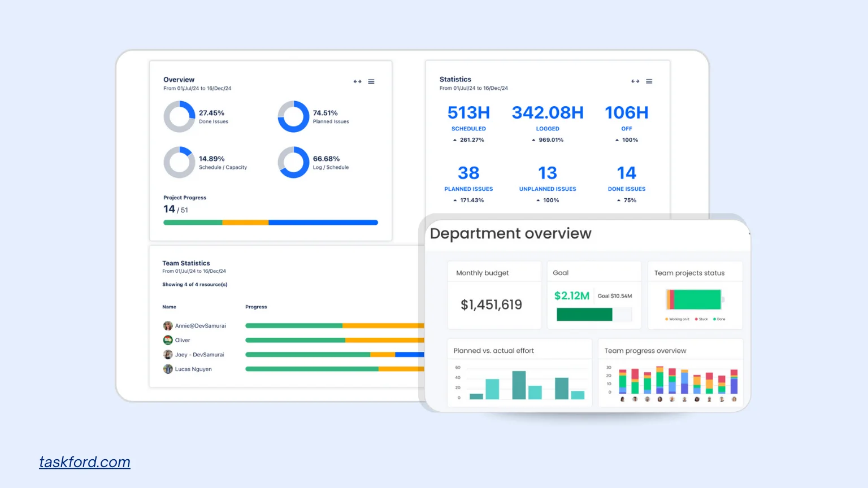The height and width of the screenshot is (488, 868).
Task: Click the Planned vs. actual effort chart
Action: click(x=519, y=384)
